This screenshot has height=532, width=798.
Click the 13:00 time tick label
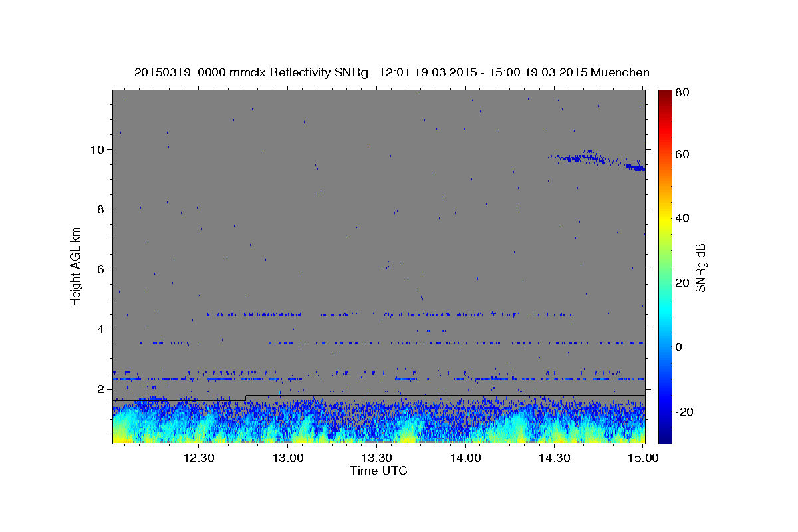(288, 458)
